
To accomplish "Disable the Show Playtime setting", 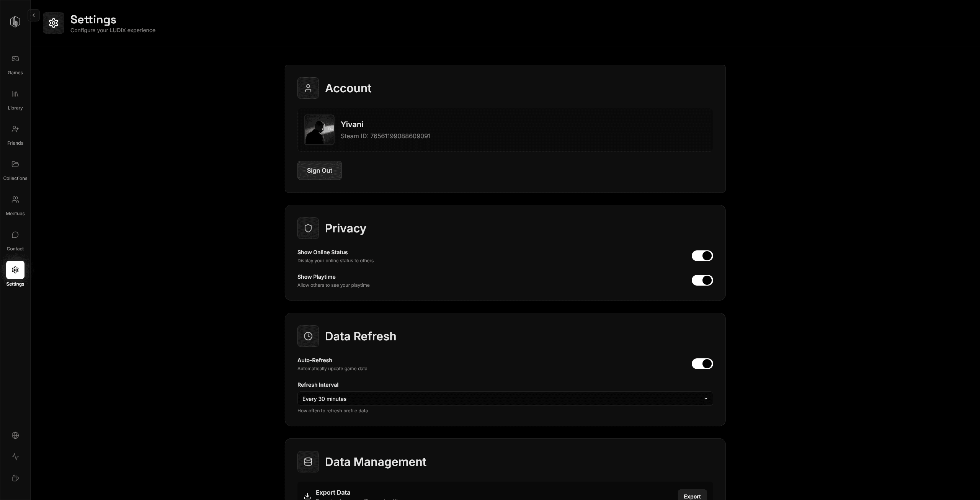I will [x=702, y=280].
